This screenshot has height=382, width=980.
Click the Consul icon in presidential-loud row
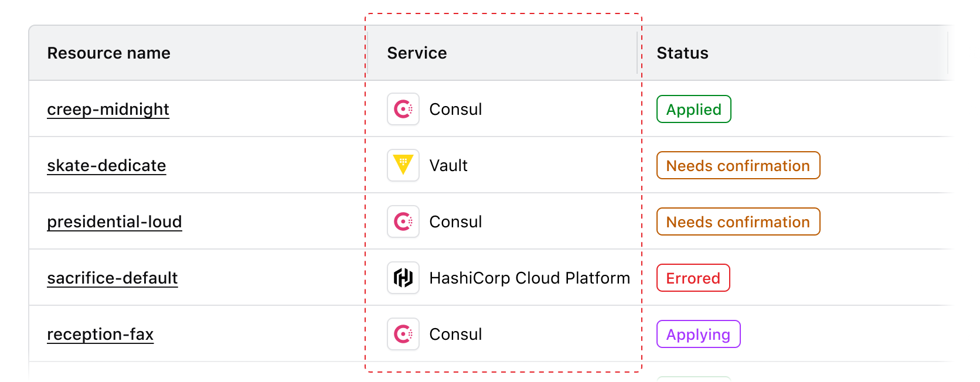(403, 221)
